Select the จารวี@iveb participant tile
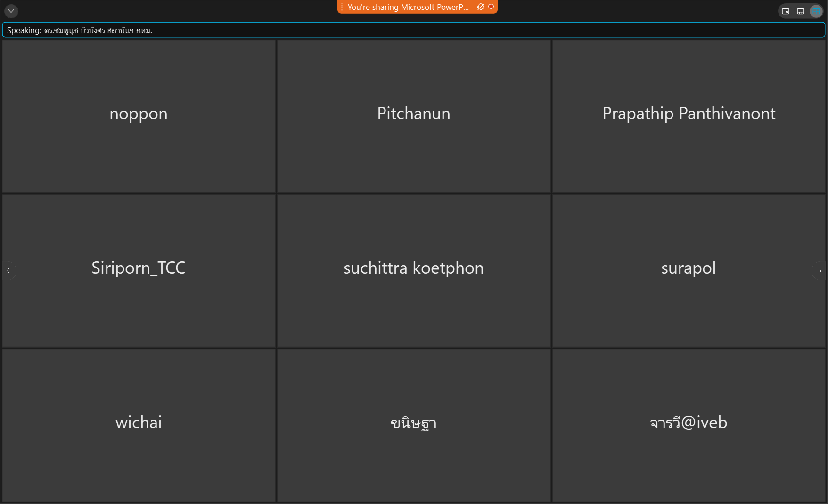 689,425
